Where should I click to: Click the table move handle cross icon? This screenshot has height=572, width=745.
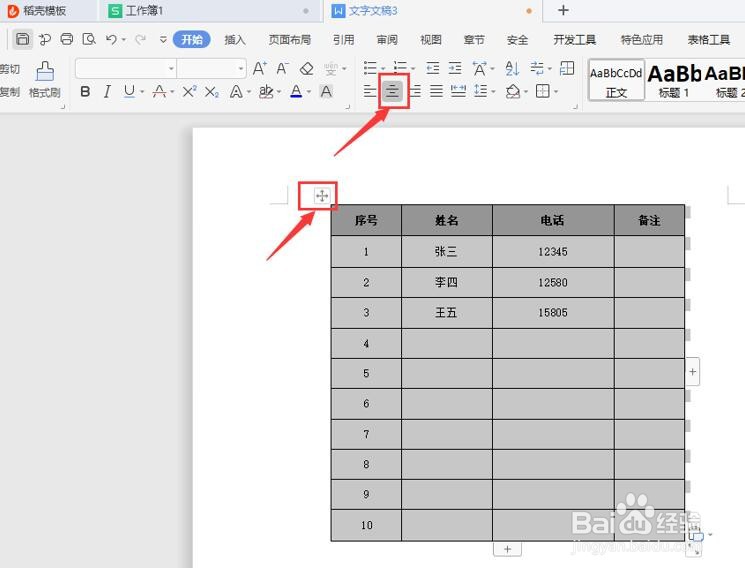pos(322,196)
